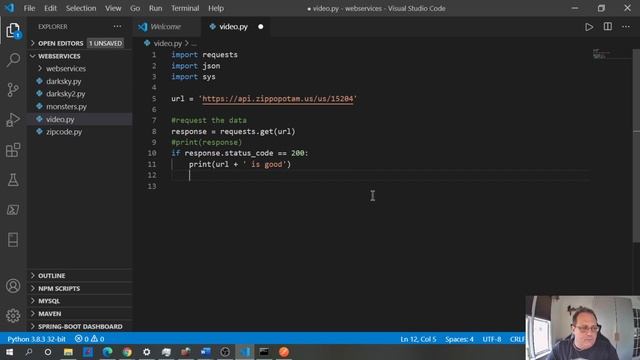Click Windows taskbar search icon
The image size is (640, 360).
29,352
